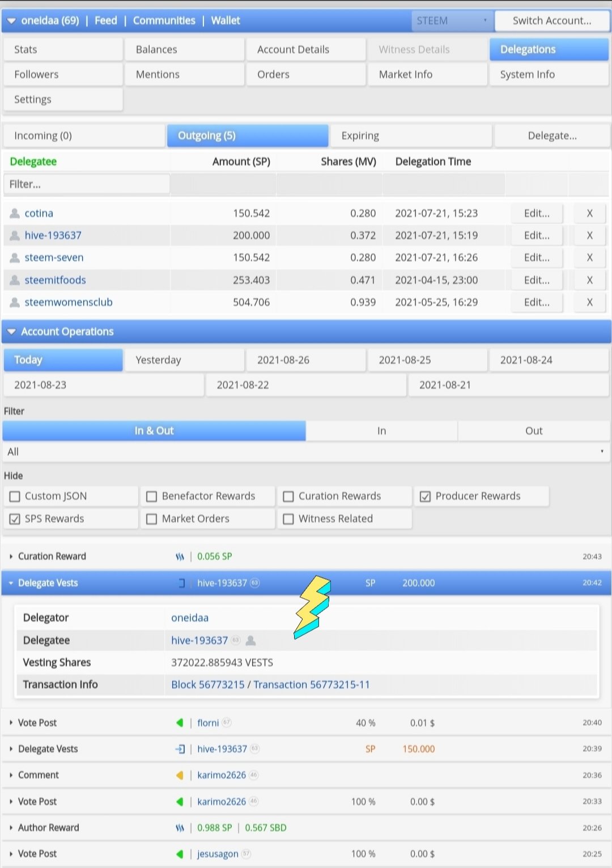Edit the cotina delegation
The image size is (612, 868).
click(537, 214)
